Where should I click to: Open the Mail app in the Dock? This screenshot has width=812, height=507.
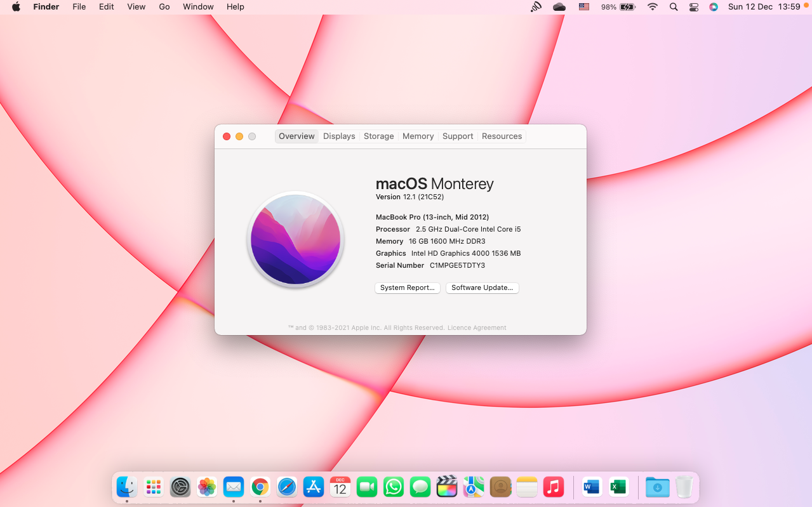pyautogui.click(x=234, y=487)
